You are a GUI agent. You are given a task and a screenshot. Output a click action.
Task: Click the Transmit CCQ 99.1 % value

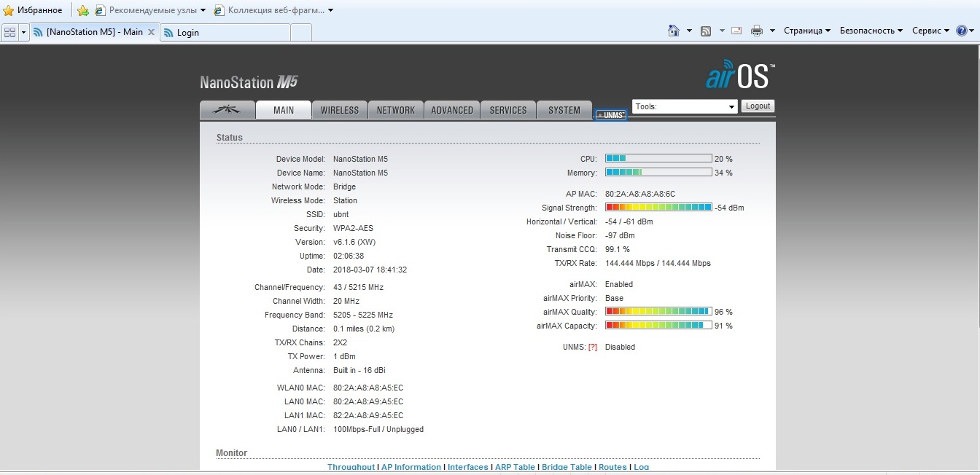point(618,249)
